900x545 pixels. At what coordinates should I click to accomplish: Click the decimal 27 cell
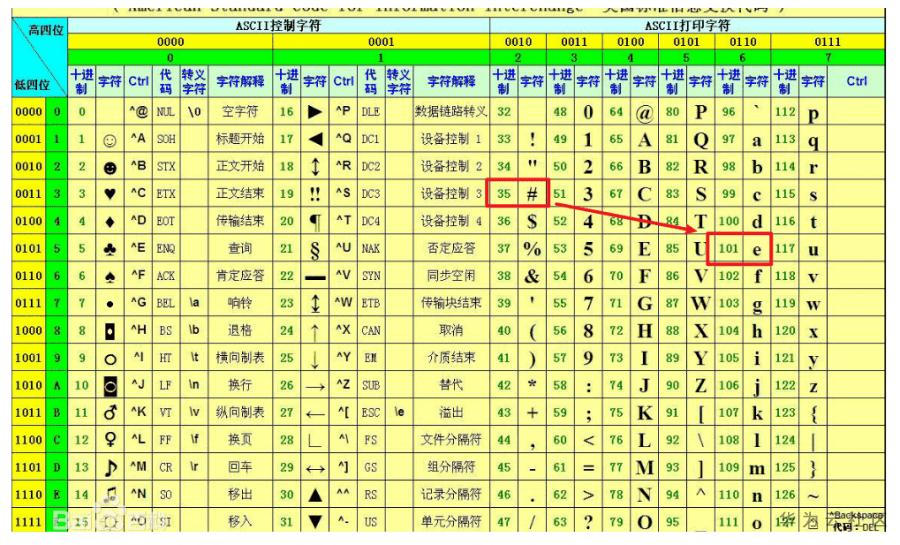point(287,412)
